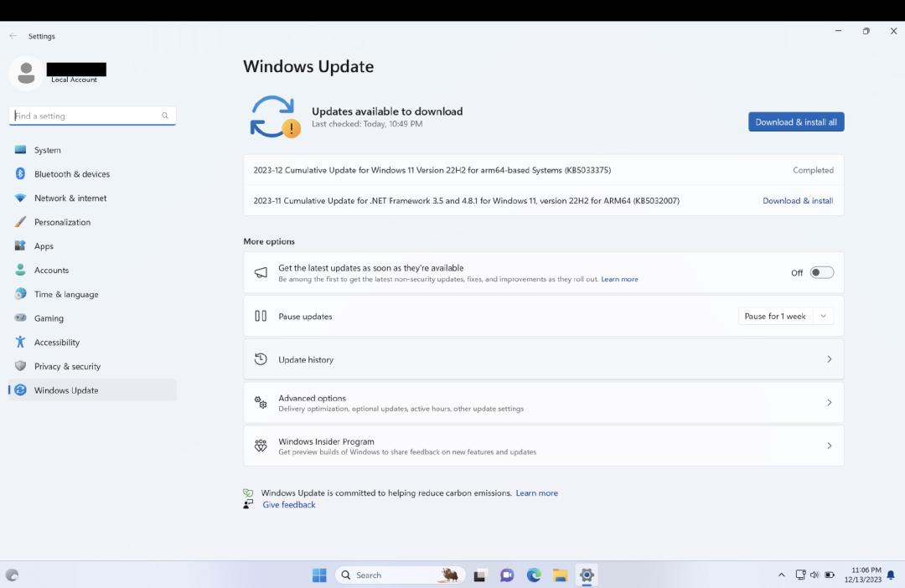Click the network icon in system tray

point(800,575)
